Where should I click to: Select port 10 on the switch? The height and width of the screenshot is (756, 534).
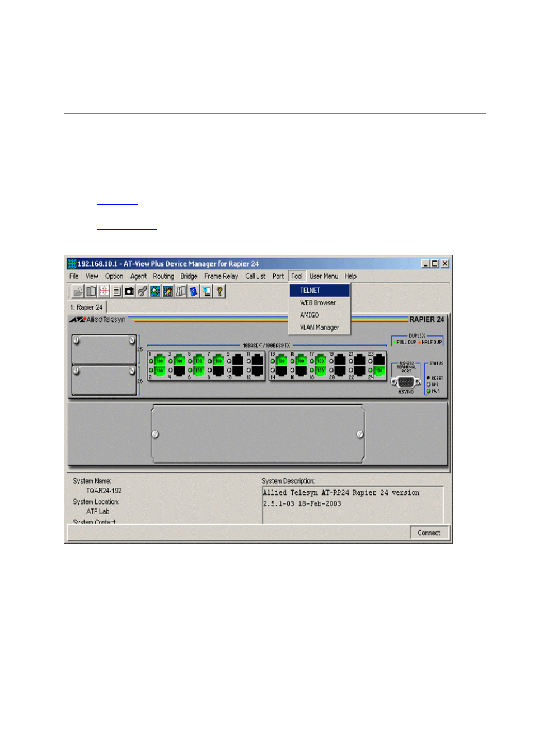coord(238,370)
